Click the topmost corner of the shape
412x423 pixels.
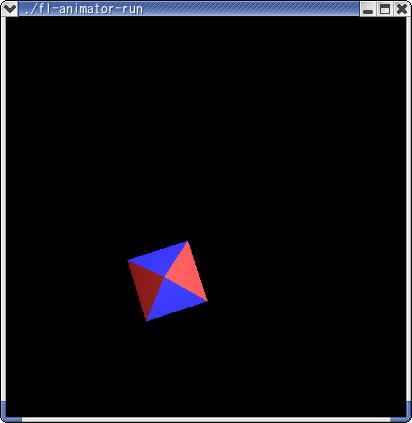tap(187, 242)
